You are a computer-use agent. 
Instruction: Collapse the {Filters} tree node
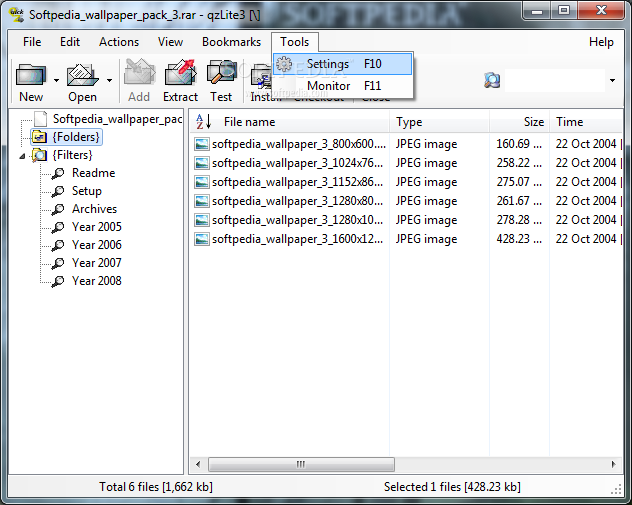[x=23, y=156]
